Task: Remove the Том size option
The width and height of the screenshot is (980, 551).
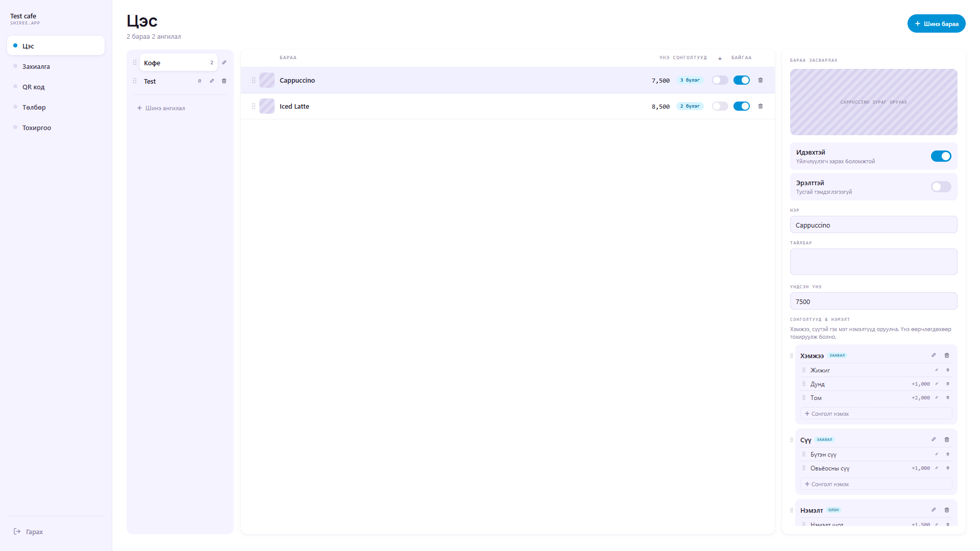Action: (x=948, y=397)
